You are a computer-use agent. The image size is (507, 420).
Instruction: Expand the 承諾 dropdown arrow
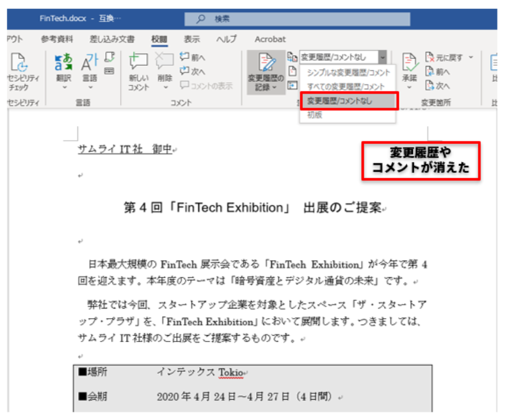tap(410, 87)
